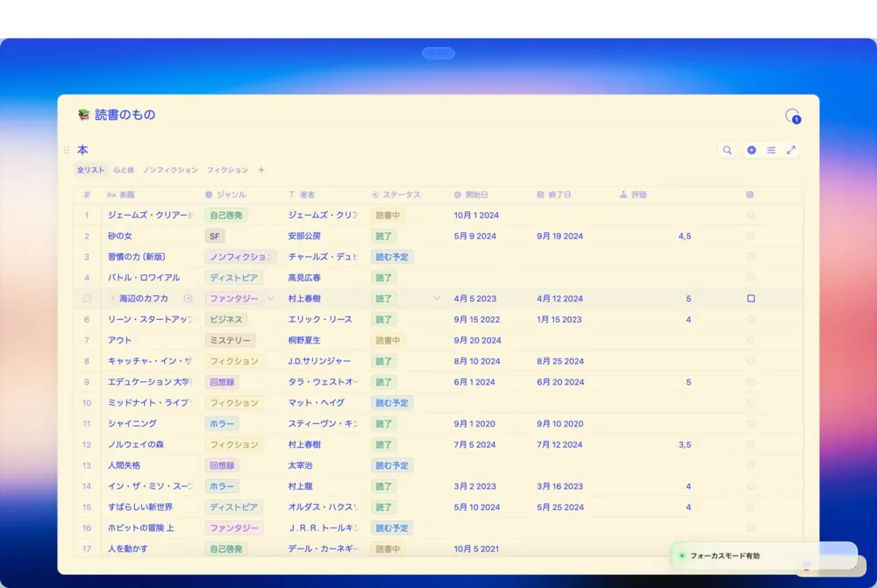The image size is (877, 588).
Task: Switch to the フィクション view tab
Action: (228, 170)
